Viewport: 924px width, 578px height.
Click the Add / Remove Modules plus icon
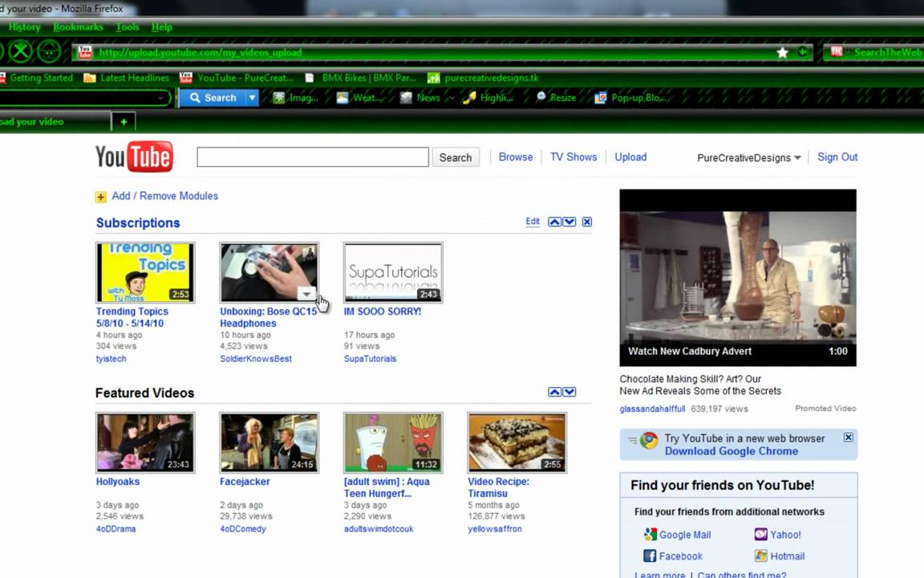click(x=101, y=197)
